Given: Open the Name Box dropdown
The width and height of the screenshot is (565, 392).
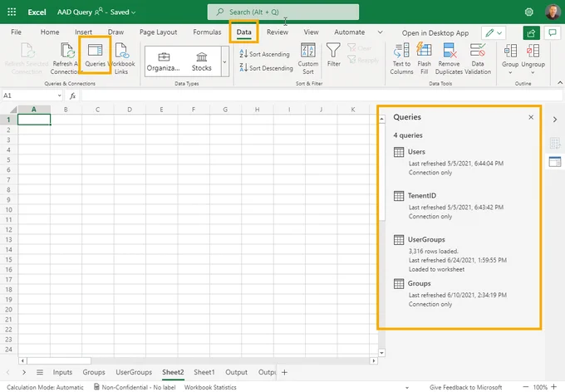Looking at the screenshot, I should (60, 96).
